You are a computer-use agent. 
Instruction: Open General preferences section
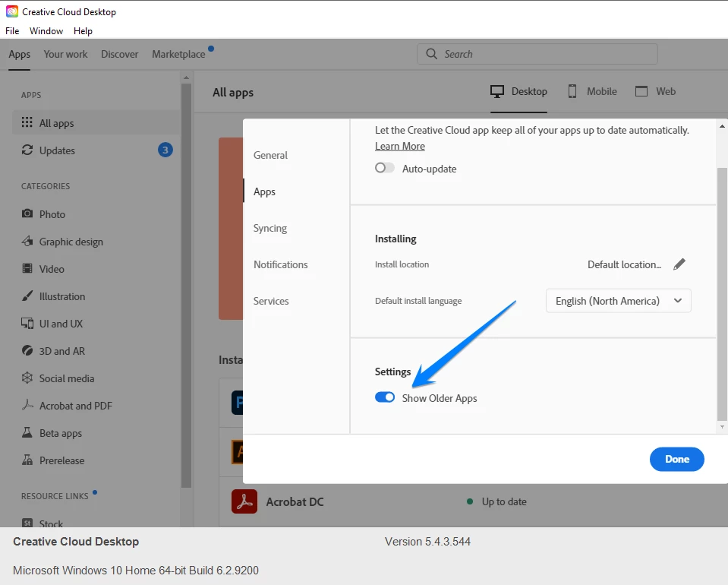coord(270,155)
